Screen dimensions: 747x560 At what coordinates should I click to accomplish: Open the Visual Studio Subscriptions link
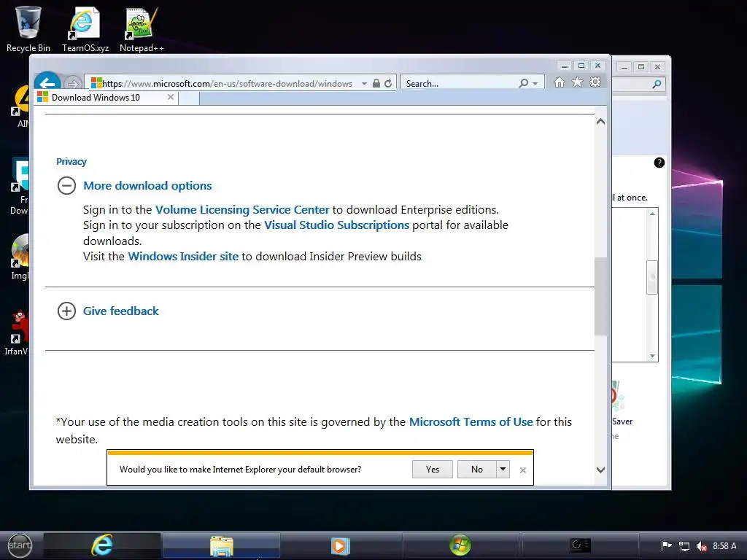click(337, 225)
